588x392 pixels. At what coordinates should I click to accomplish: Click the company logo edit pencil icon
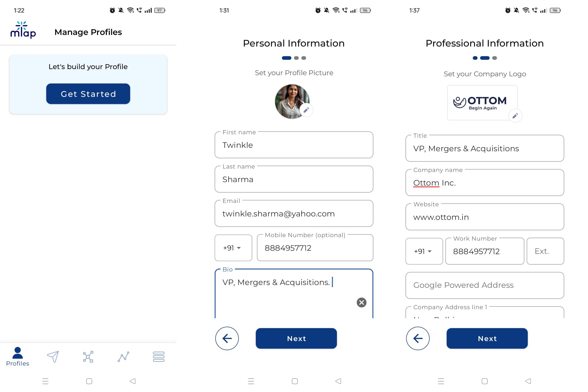[515, 116]
